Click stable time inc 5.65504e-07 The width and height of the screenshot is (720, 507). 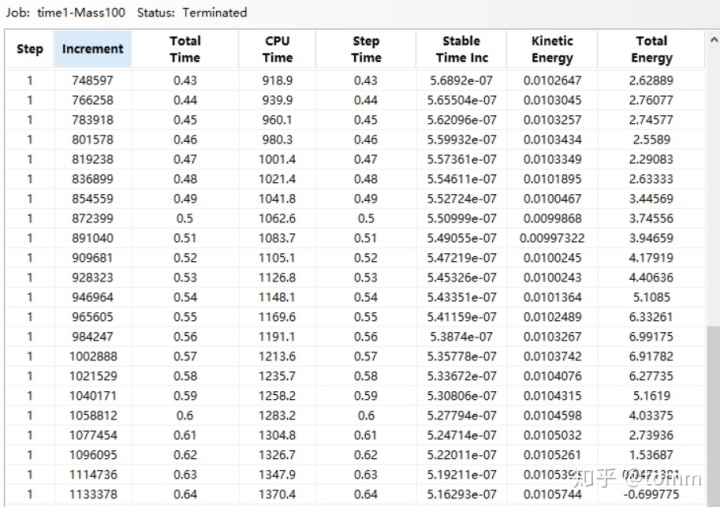pos(461,100)
